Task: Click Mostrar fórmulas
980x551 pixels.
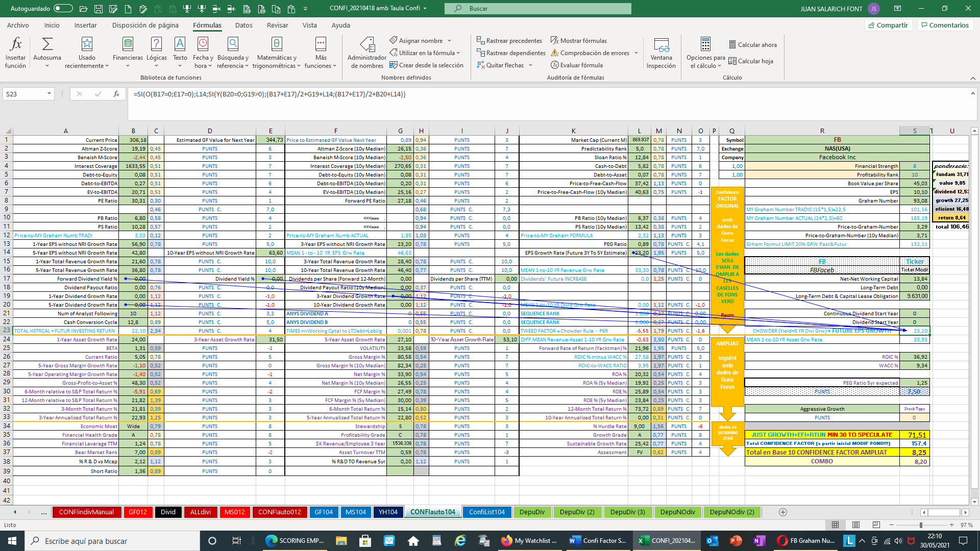Action: [579, 40]
